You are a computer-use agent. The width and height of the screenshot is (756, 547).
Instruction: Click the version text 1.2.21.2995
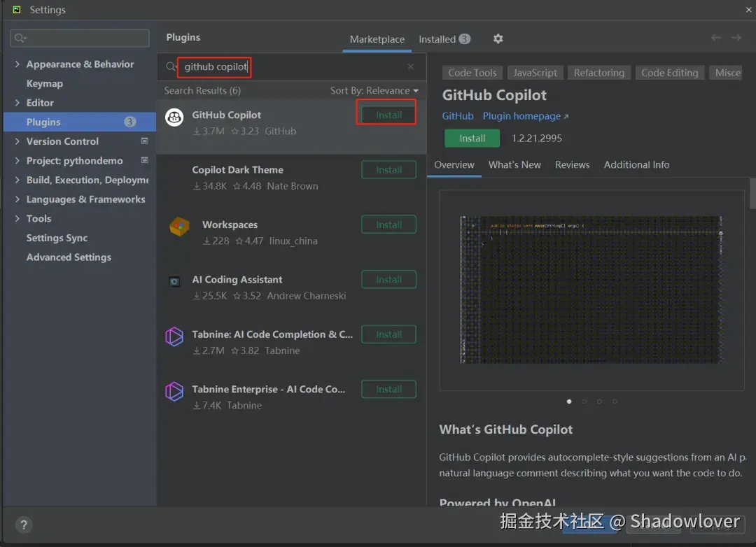pos(537,138)
